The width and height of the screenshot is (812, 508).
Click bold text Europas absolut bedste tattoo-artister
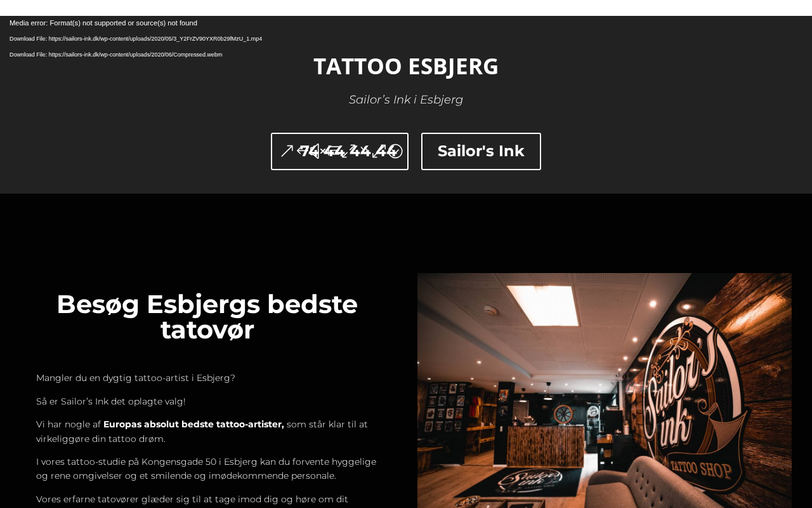click(193, 424)
